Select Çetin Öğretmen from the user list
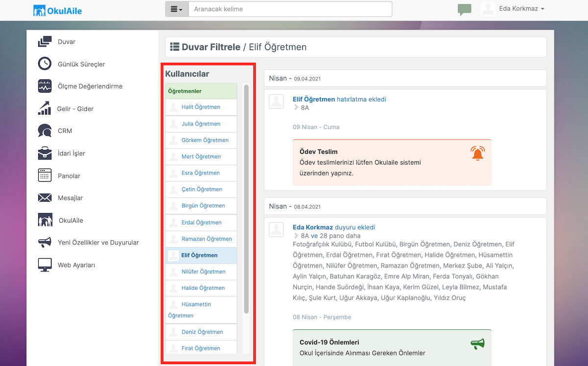588x366 pixels. pos(201,189)
